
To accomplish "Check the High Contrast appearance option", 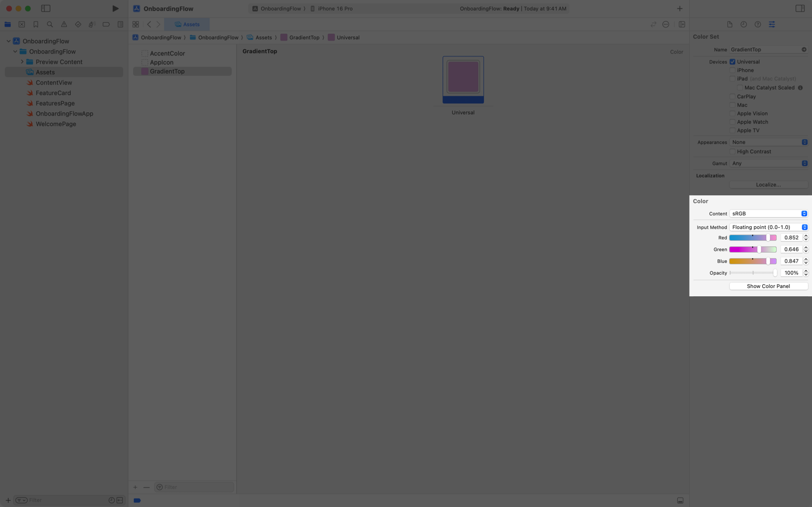I will point(732,151).
